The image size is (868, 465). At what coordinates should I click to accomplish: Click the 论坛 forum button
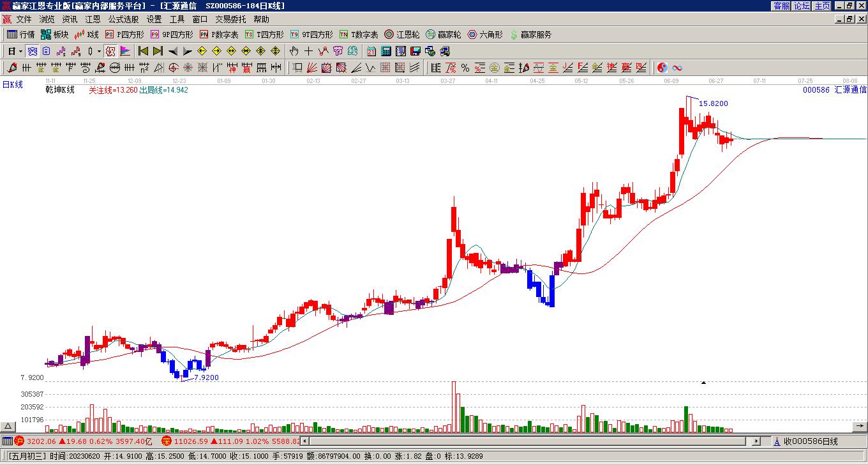pyautogui.click(x=802, y=6)
